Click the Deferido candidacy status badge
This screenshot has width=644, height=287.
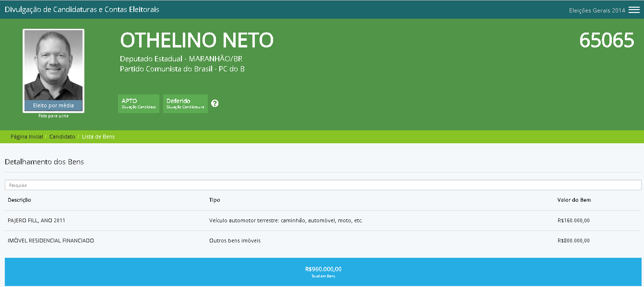185,103
